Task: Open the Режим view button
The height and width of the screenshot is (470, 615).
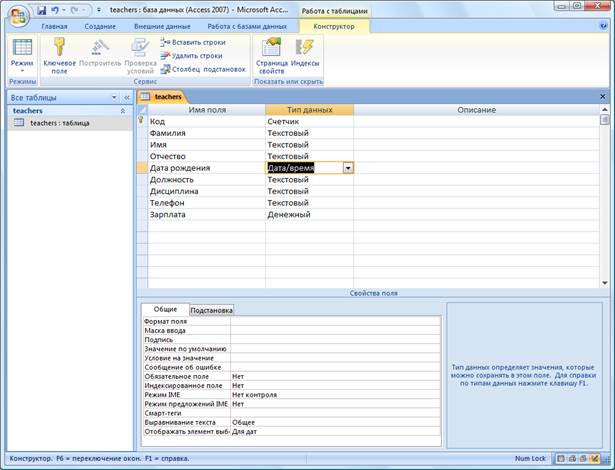Action: pyautogui.click(x=22, y=53)
